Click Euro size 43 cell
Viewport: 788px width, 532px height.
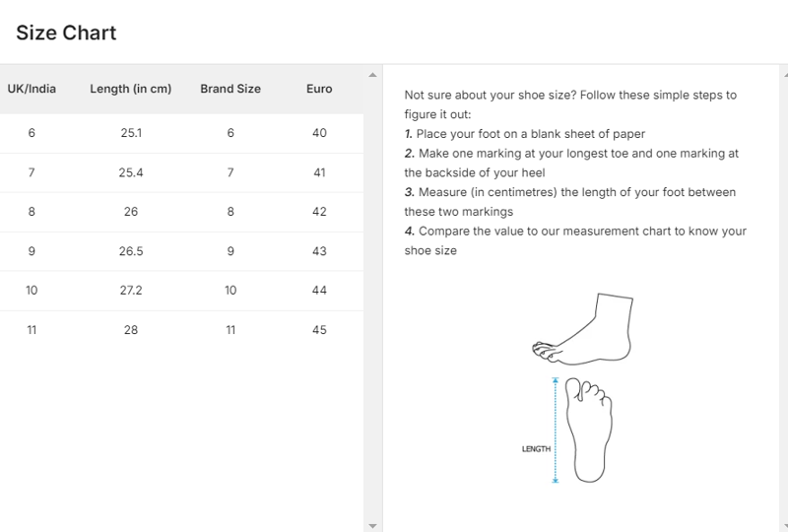click(x=319, y=251)
